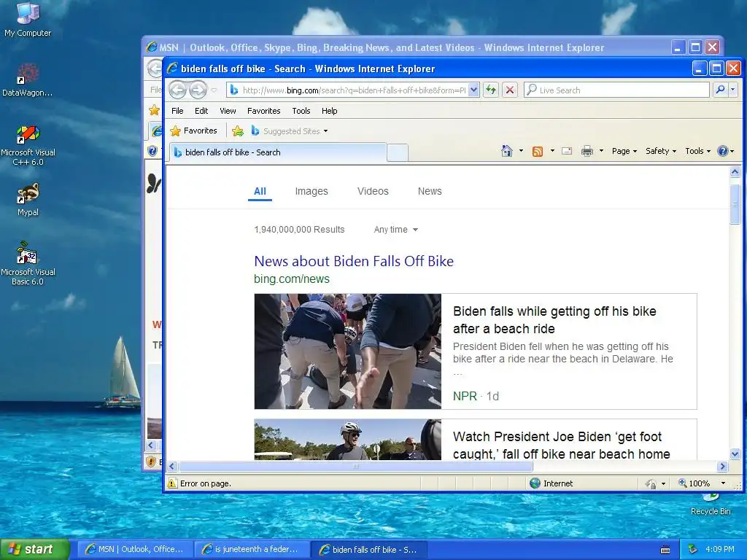Click the Windows Start button

[x=34, y=549]
